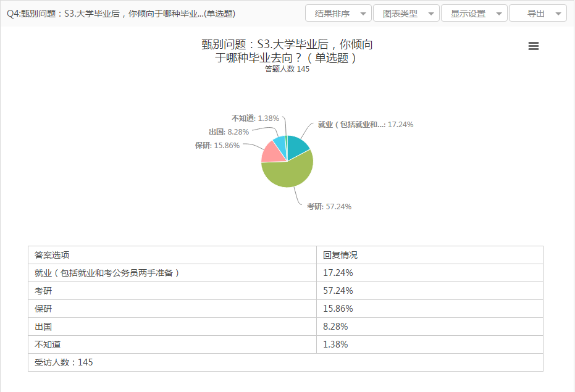Click the light blue 出国 pie slice
The height and width of the screenshot is (392, 575).
[280, 144]
